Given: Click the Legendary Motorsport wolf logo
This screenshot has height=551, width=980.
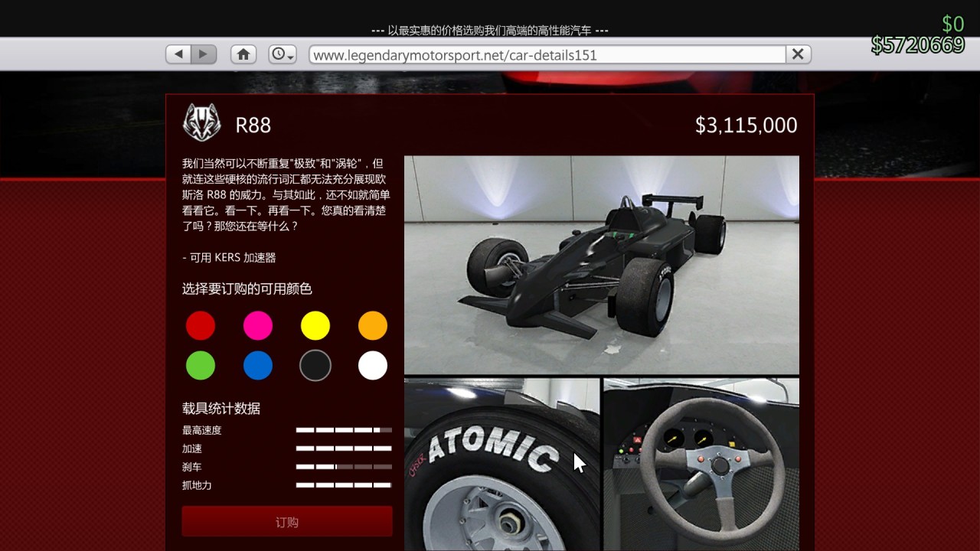Looking at the screenshot, I should [x=202, y=122].
